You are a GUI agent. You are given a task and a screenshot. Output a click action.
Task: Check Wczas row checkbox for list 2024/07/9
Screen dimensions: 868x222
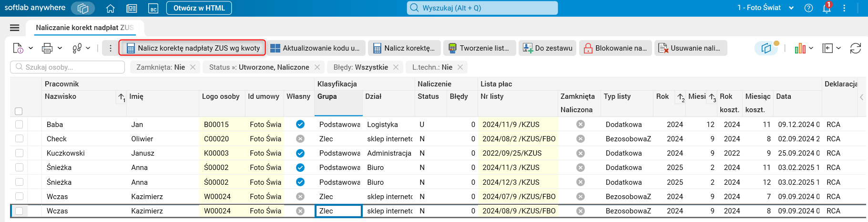19,196
